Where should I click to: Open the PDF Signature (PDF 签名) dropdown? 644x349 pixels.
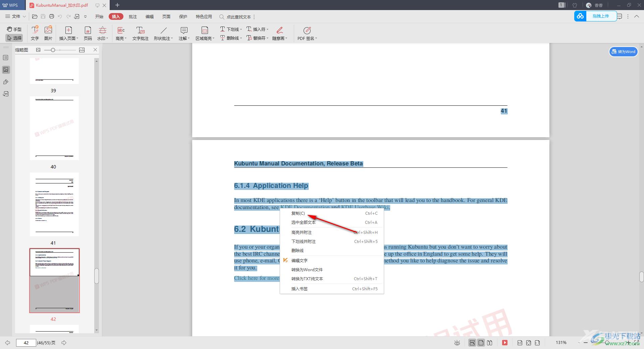coord(307,33)
